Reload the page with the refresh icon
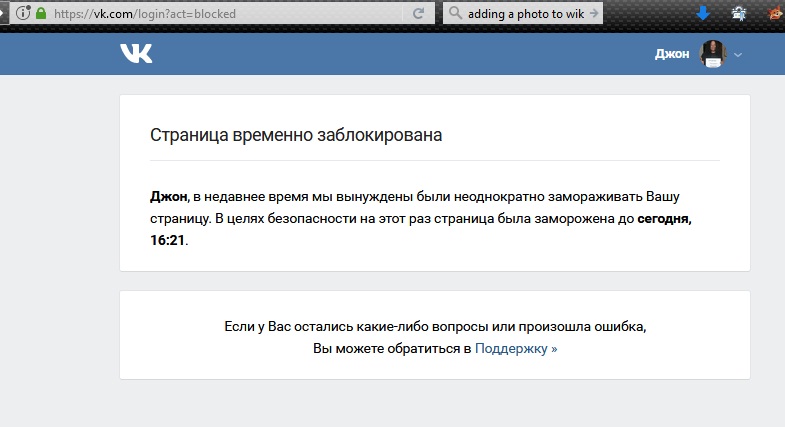Viewport: 785px width, 427px height. pyautogui.click(x=419, y=14)
